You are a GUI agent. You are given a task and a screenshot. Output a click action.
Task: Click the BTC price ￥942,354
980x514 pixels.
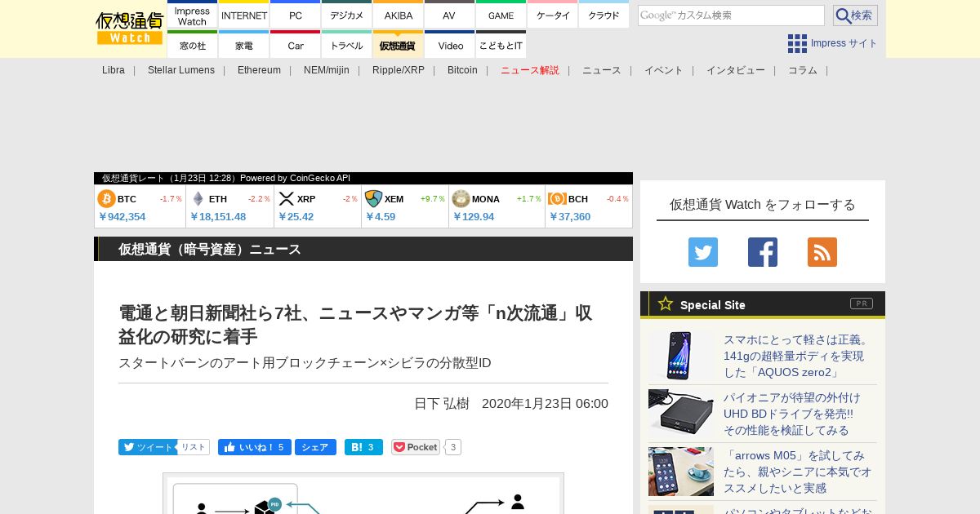pyautogui.click(x=122, y=216)
